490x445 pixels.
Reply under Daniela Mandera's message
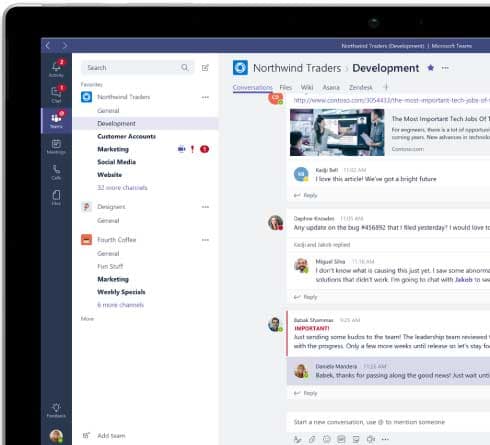tap(306, 393)
